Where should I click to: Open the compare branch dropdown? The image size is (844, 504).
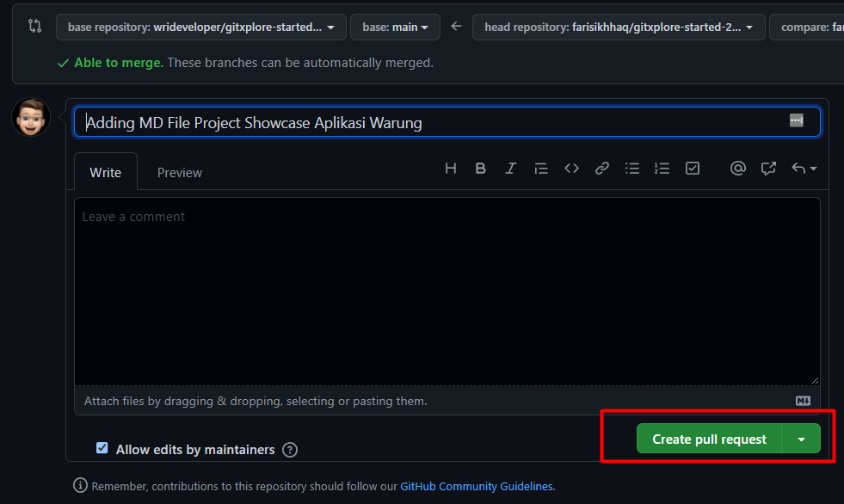(x=807, y=27)
